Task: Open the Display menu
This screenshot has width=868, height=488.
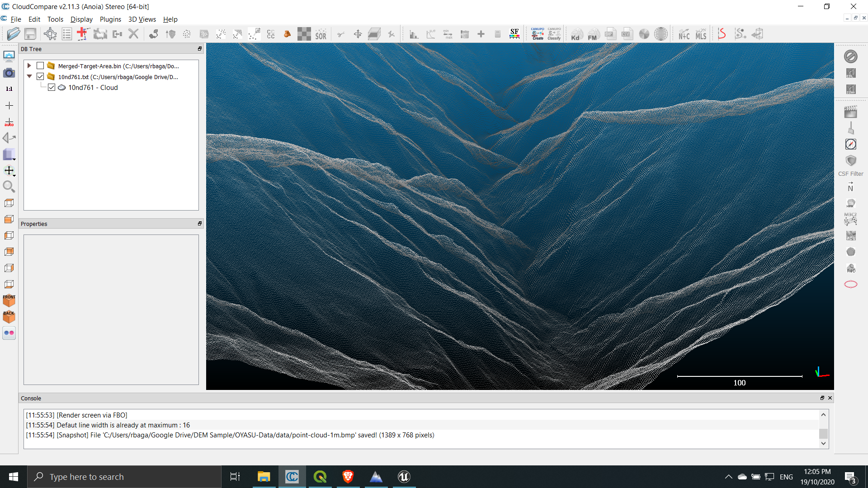Action: click(x=81, y=19)
